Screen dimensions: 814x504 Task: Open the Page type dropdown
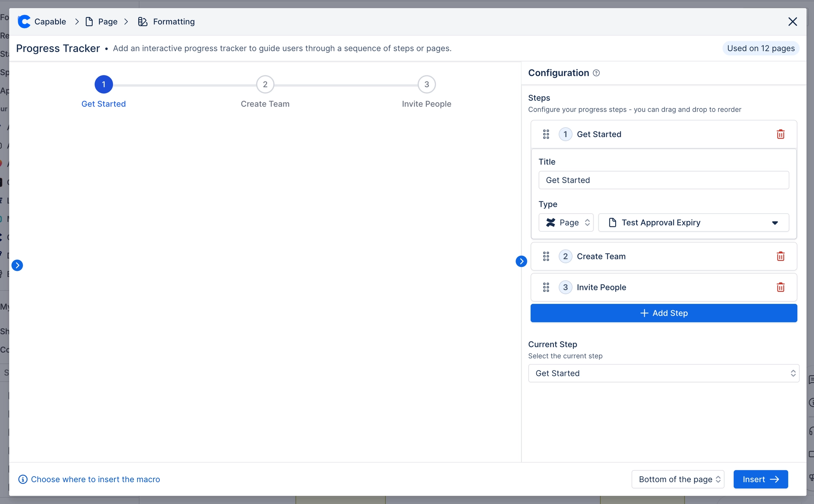pos(566,222)
